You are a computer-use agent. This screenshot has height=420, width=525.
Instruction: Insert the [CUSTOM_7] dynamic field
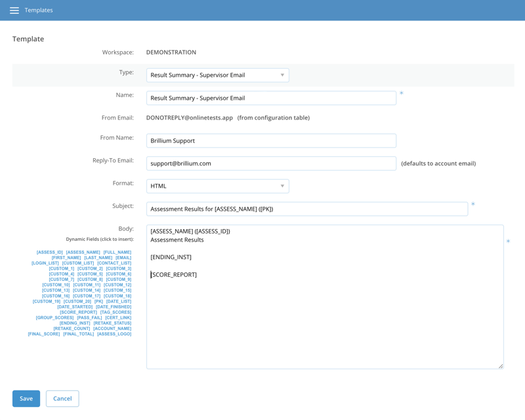click(62, 280)
